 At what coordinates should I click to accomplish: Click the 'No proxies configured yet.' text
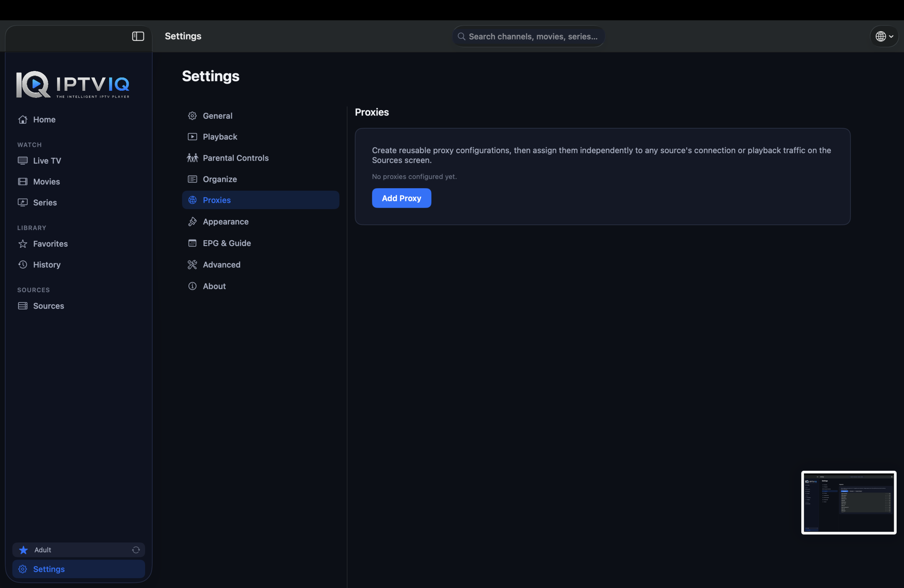tap(415, 177)
